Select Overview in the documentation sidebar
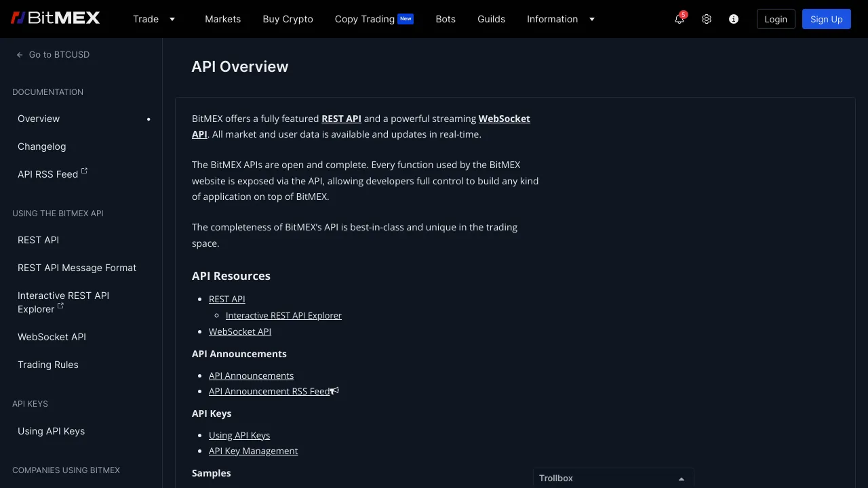This screenshot has width=868, height=488. point(39,119)
